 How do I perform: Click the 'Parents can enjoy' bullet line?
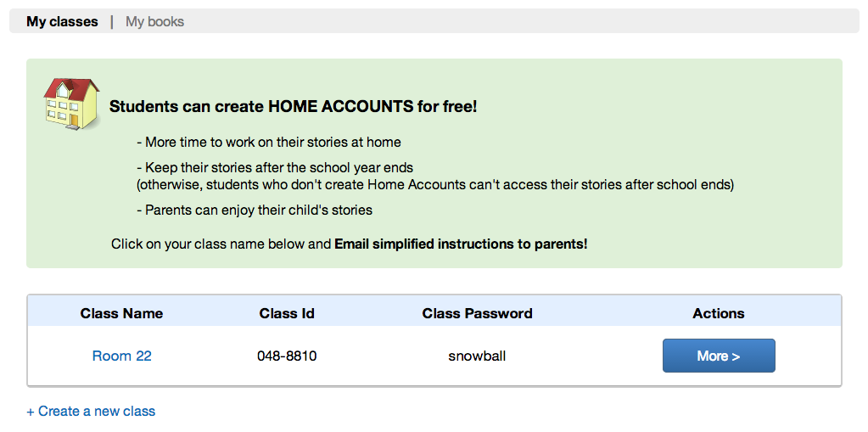(x=254, y=210)
